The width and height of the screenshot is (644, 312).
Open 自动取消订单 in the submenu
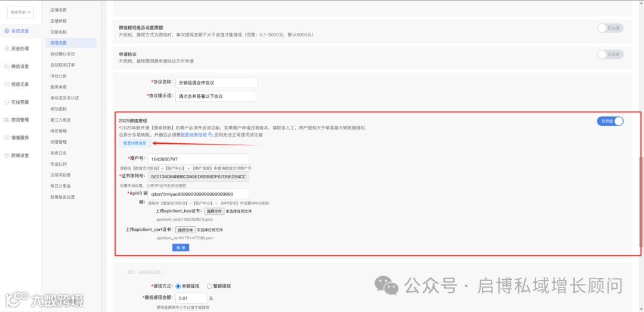tap(63, 65)
